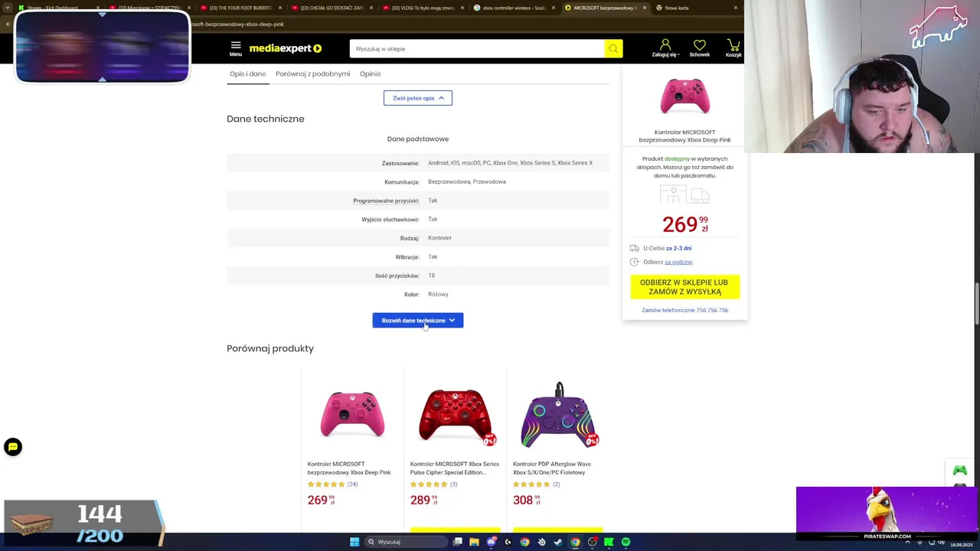Expand Rozwiń dane techniczne section

point(418,321)
